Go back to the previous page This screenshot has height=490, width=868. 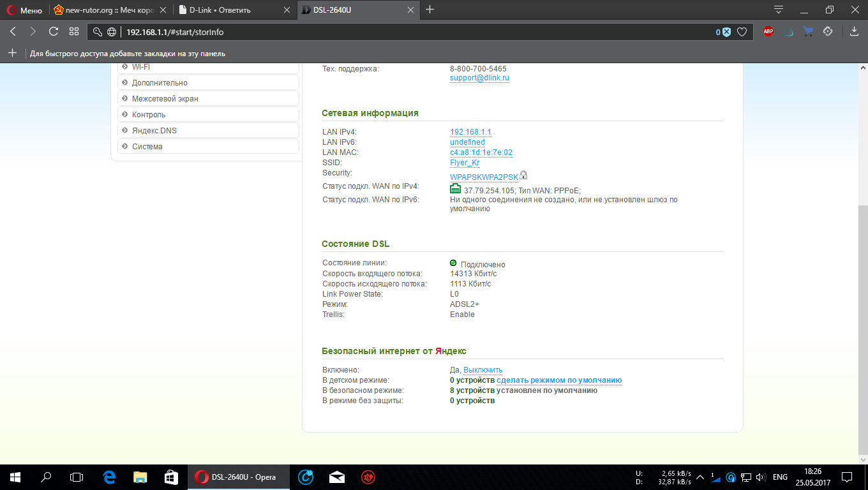pos(13,31)
